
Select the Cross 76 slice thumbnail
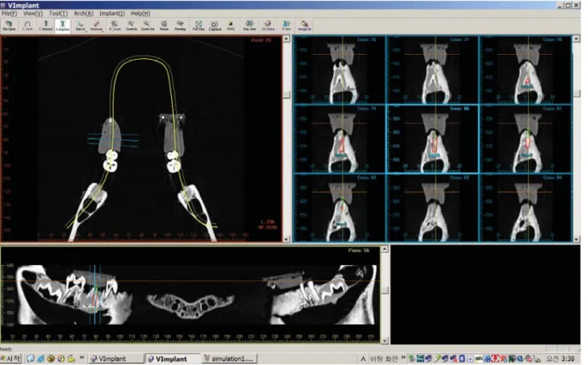point(340,69)
